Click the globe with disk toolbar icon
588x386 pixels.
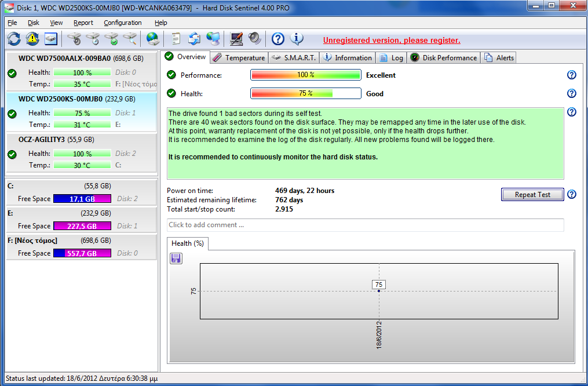point(152,39)
